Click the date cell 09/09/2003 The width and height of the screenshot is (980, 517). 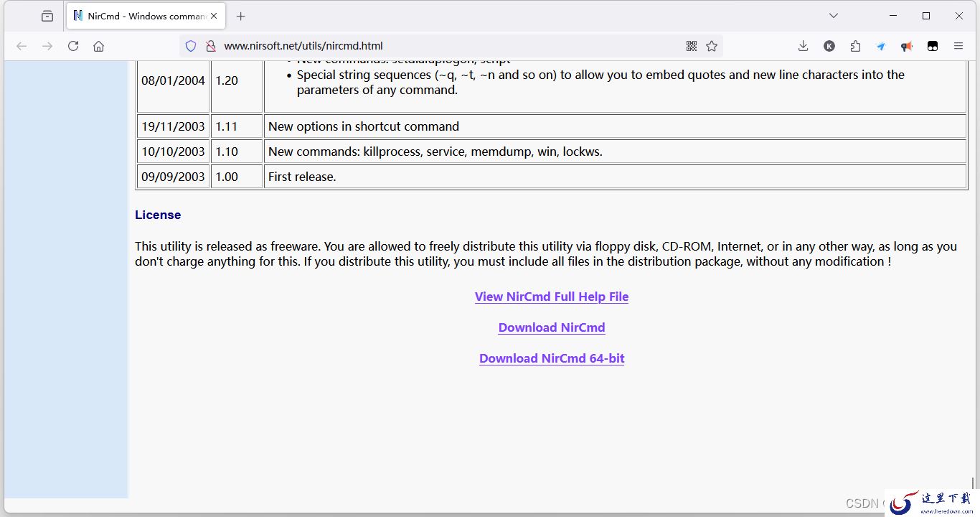click(173, 177)
